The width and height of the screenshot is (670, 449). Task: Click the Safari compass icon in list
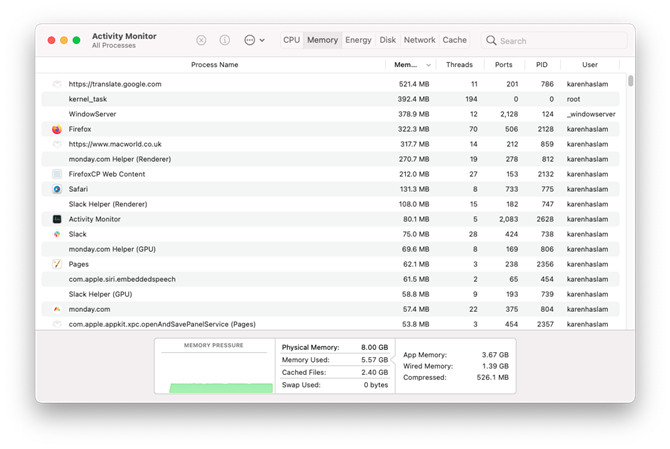click(x=57, y=189)
